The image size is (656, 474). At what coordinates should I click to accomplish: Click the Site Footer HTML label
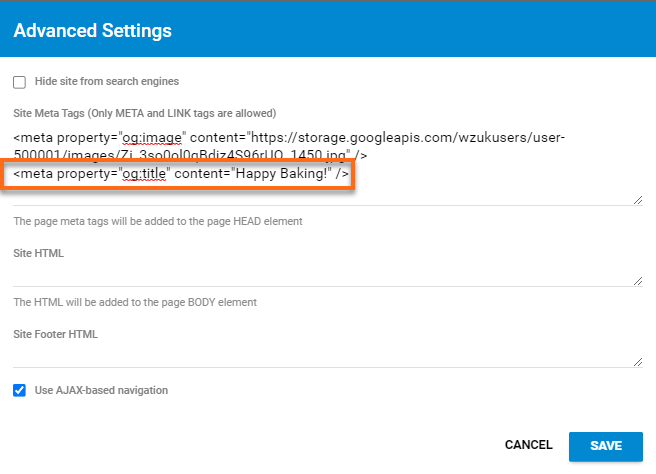55,334
